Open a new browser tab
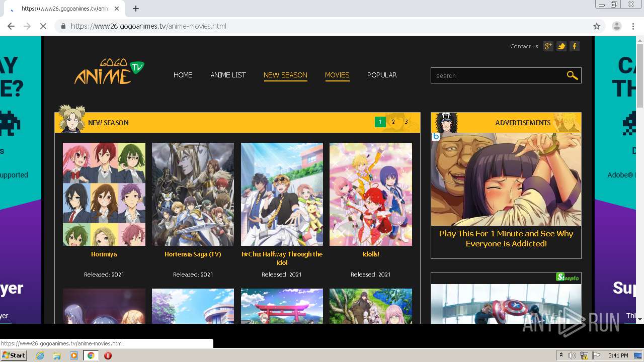Screen dimensions: 644x362 click(x=136, y=9)
